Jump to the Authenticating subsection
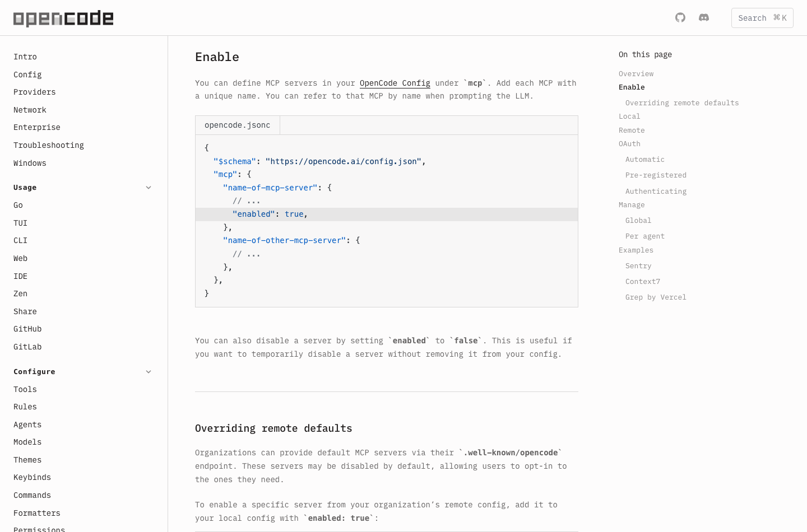This screenshot has height=532, width=807. [x=656, y=192]
